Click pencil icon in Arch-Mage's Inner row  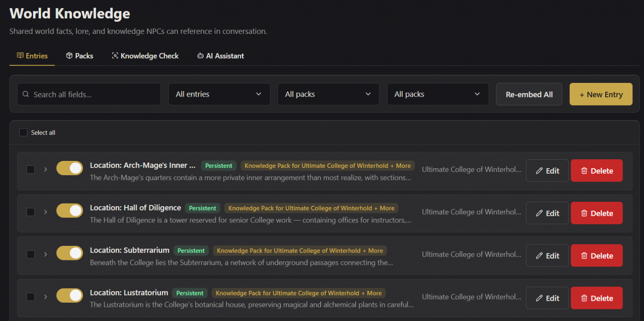click(539, 171)
